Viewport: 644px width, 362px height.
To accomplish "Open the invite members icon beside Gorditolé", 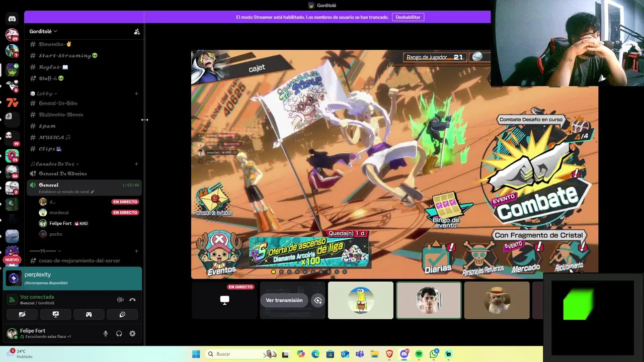I will tap(137, 31).
